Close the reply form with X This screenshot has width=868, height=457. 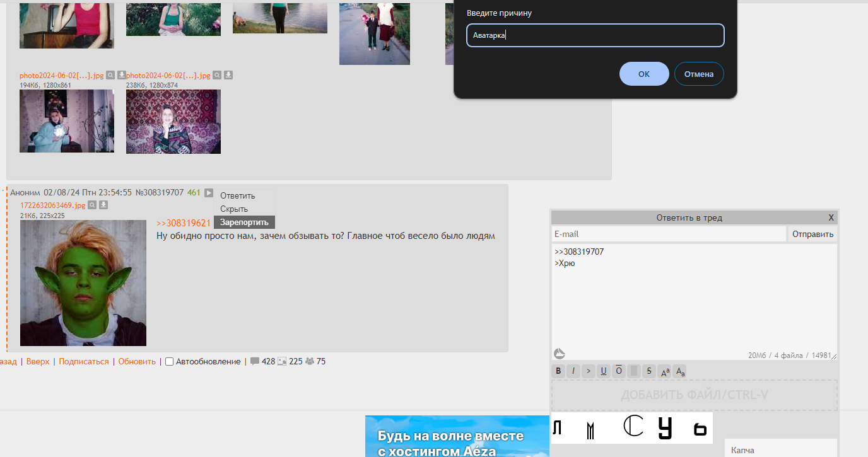[x=831, y=217]
